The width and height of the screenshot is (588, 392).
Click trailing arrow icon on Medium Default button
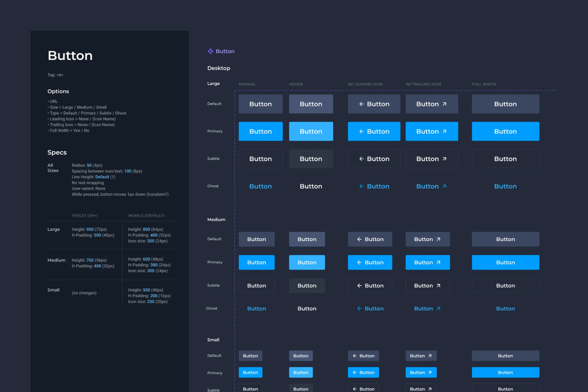pos(438,239)
